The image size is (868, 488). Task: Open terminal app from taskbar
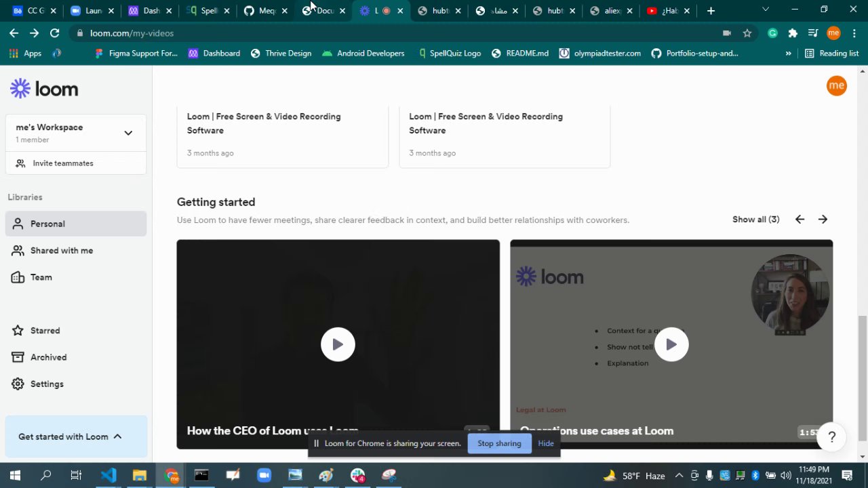[201, 475]
